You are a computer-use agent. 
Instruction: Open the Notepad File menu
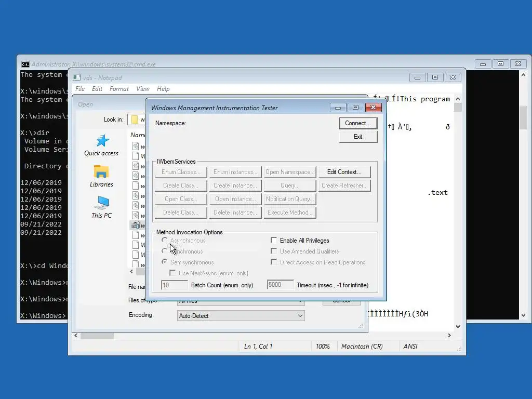pos(80,89)
